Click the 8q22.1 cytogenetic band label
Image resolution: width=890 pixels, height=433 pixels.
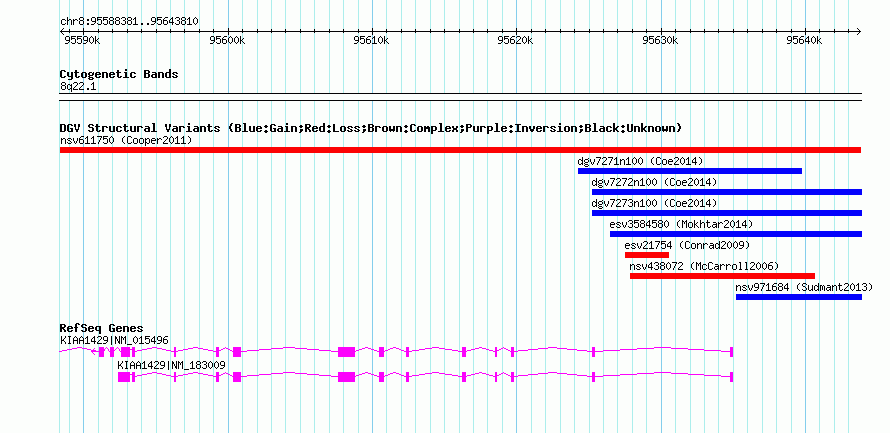pos(78,87)
